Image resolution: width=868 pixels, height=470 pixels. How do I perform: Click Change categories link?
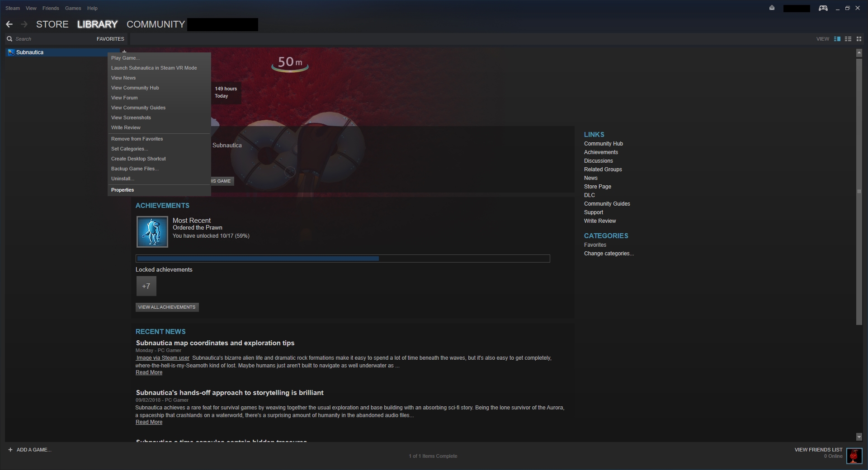tap(609, 254)
